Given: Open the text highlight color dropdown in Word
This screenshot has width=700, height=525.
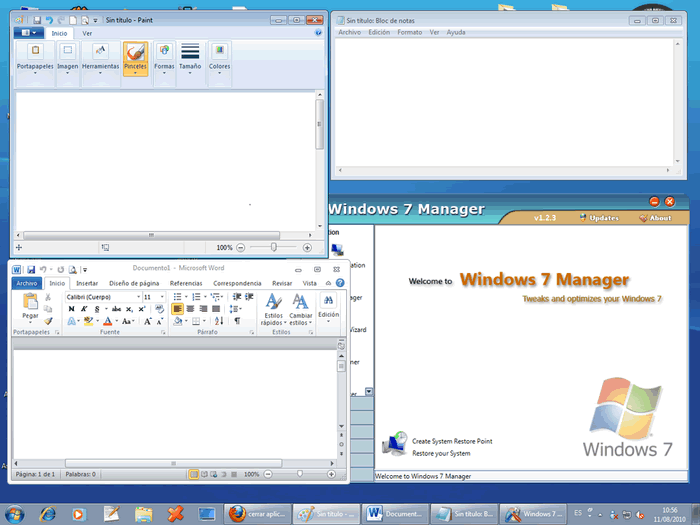Looking at the screenshot, I should [98, 321].
